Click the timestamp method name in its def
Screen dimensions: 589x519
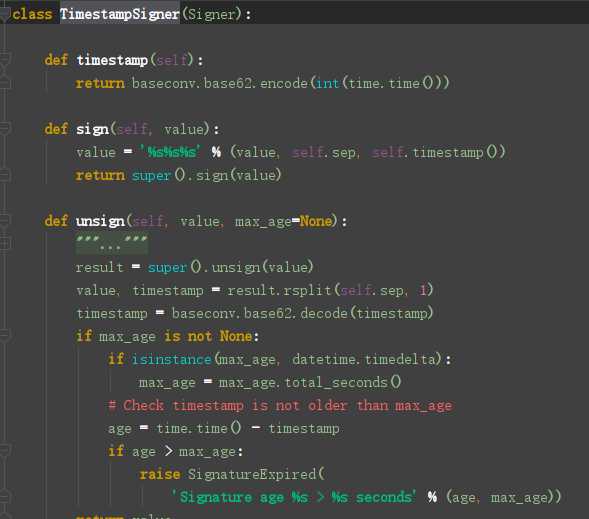112,60
